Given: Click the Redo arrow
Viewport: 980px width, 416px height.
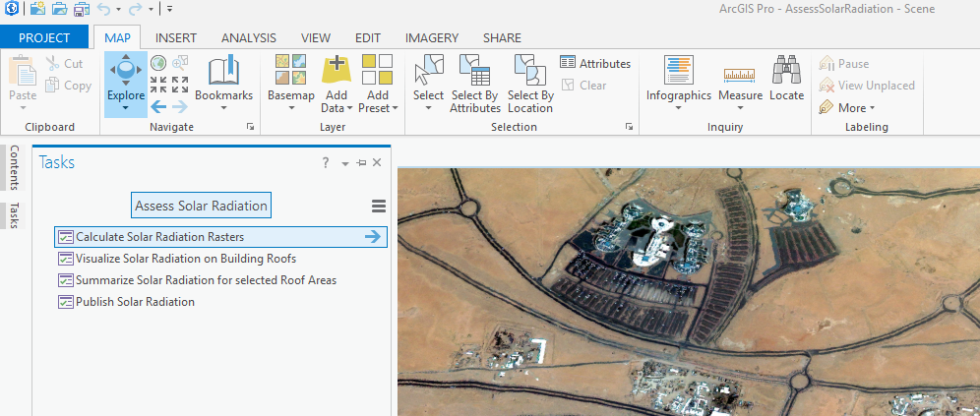Looking at the screenshot, I should pos(135,10).
